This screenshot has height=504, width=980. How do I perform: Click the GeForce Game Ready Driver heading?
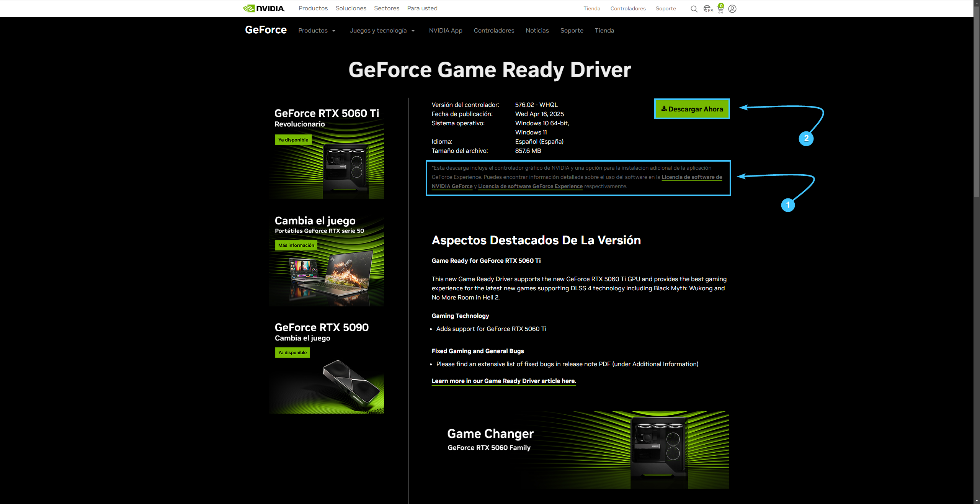[x=490, y=70]
